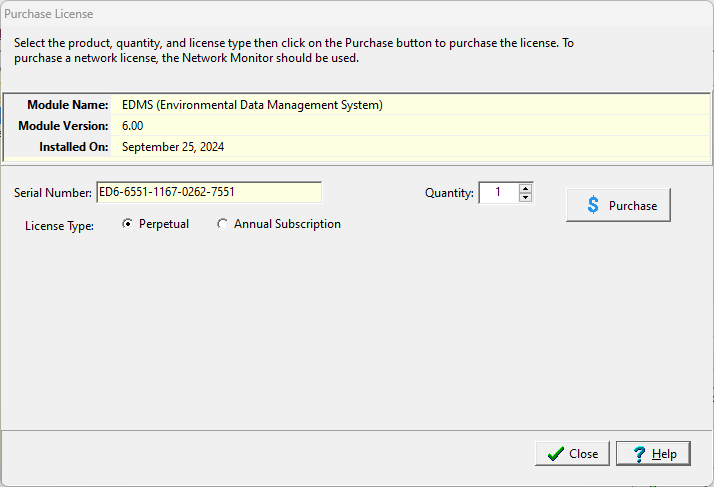Choose the Annual Subscription radio button
This screenshot has height=487, width=714.
click(x=222, y=224)
